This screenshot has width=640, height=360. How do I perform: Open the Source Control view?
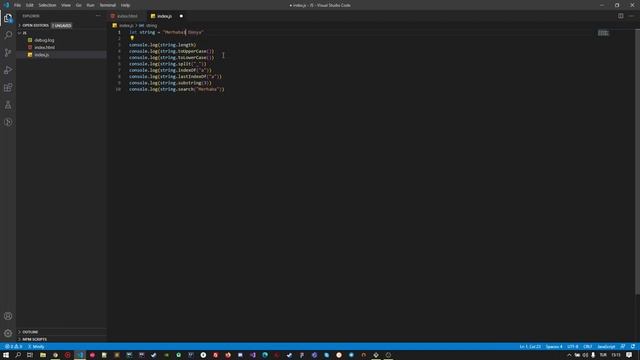click(x=8, y=53)
